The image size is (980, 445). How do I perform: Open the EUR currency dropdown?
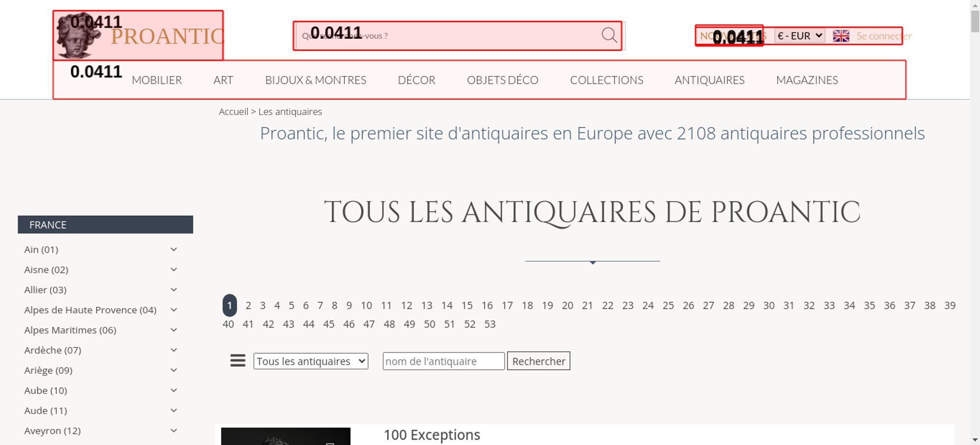click(x=799, y=36)
